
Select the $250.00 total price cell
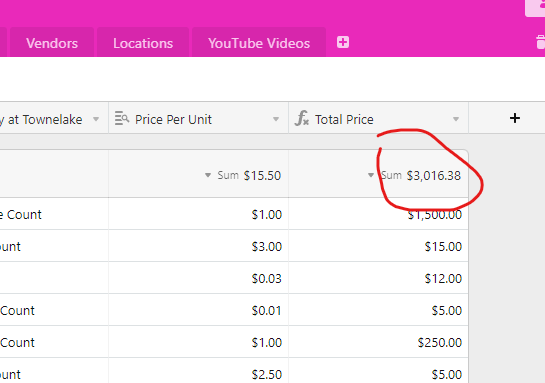tap(378, 342)
